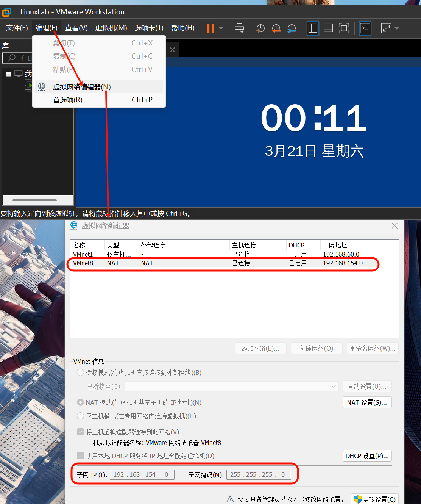Click the 192.168.60.0 subnet address cell
Viewport: 421px width, 504px height.
click(341, 254)
